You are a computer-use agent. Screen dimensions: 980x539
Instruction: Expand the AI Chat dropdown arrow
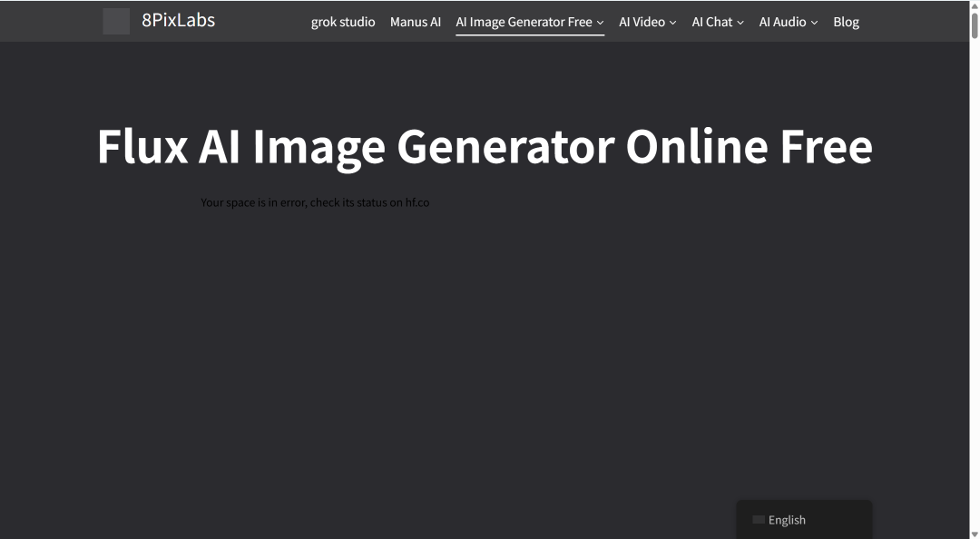pyautogui.click(x=740, y=23)
